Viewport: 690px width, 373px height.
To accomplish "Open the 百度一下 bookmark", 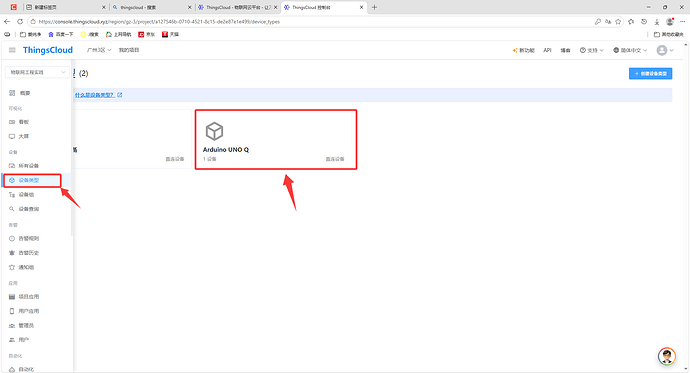I will pyautogui.click(x=60, y=34).
